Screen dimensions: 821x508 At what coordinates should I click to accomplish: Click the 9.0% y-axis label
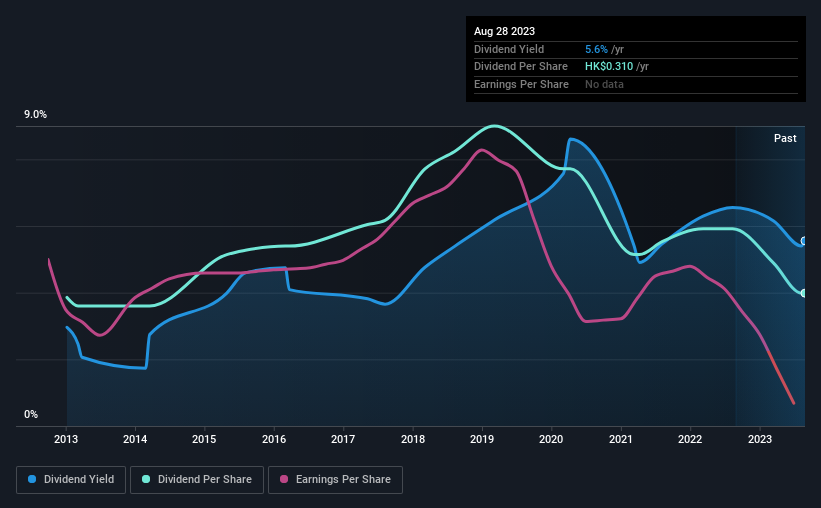35,115
